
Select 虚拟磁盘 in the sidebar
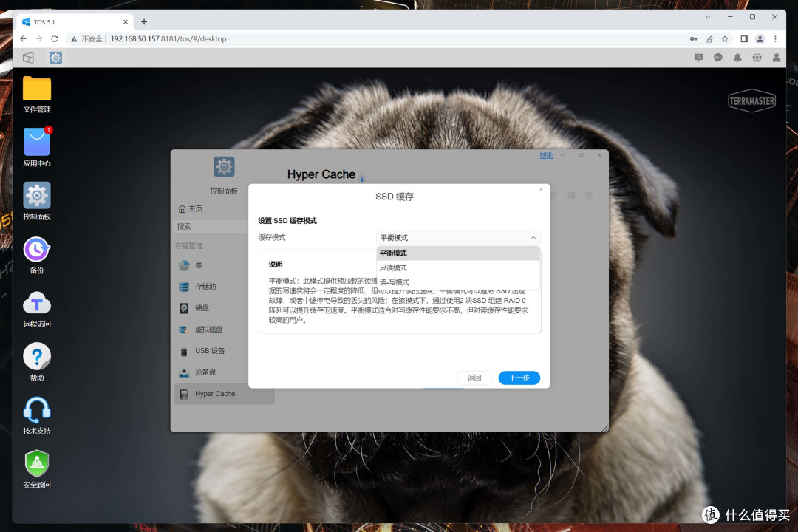(211, 330)
